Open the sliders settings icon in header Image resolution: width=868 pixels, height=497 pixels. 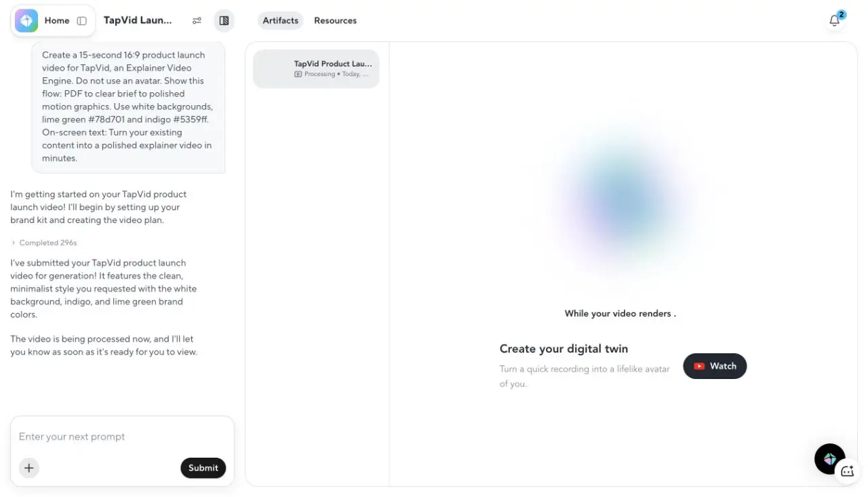point(197,21)
